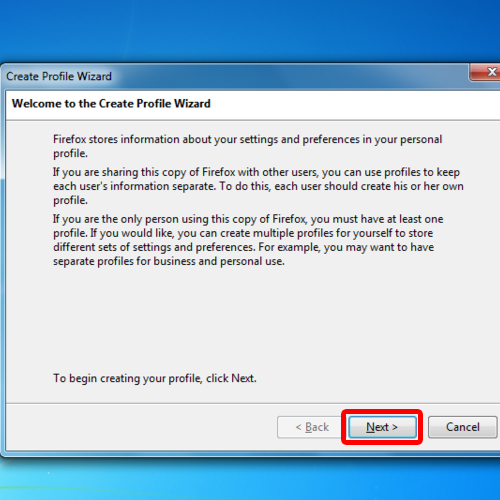
Task: Click the words business and personal use
Action: pos(219,261)
